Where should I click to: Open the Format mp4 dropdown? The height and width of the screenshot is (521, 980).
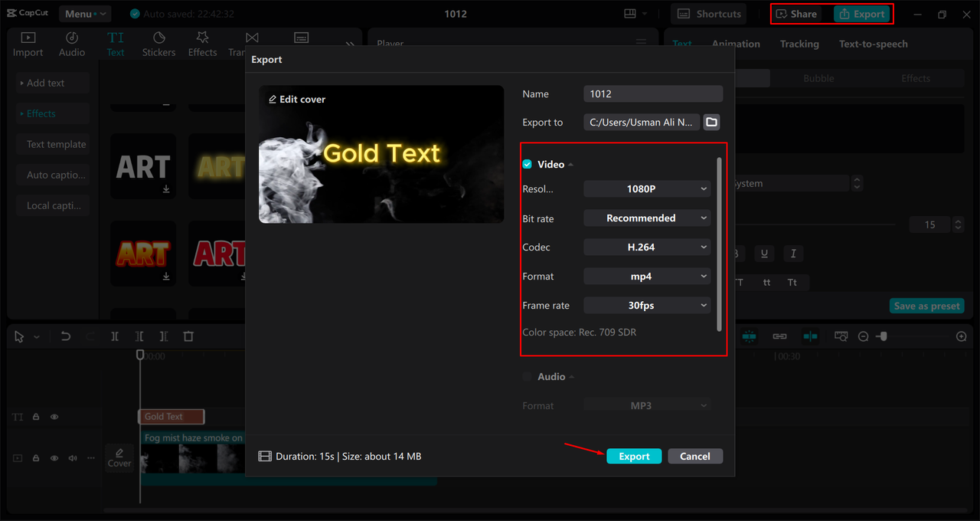click(x=647, y=277)
